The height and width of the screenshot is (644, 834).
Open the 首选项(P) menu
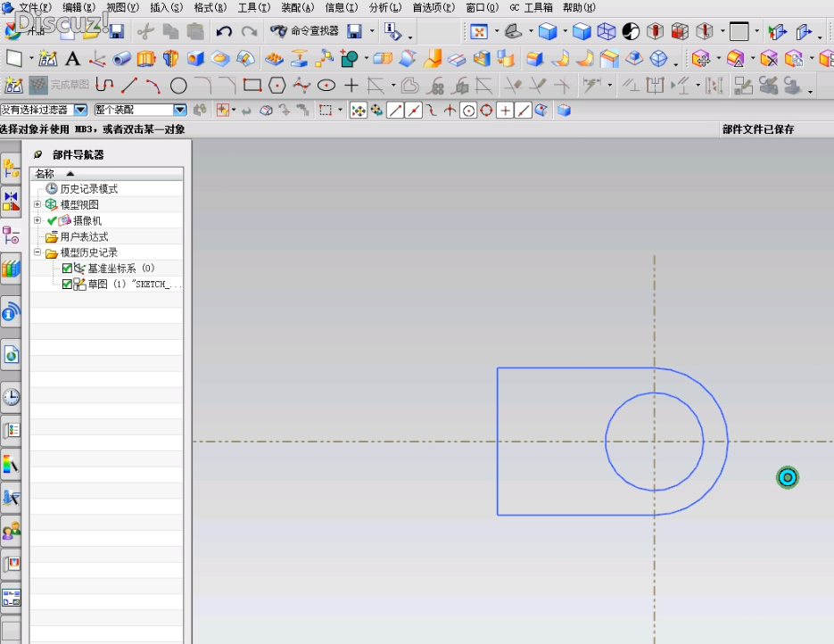click(x=434, y=7)
